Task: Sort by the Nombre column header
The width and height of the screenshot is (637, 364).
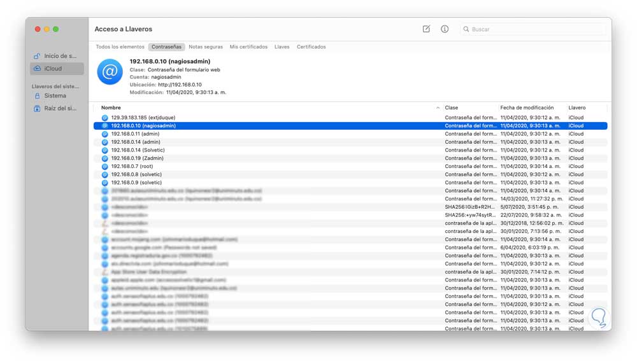Action: point(111,108)
